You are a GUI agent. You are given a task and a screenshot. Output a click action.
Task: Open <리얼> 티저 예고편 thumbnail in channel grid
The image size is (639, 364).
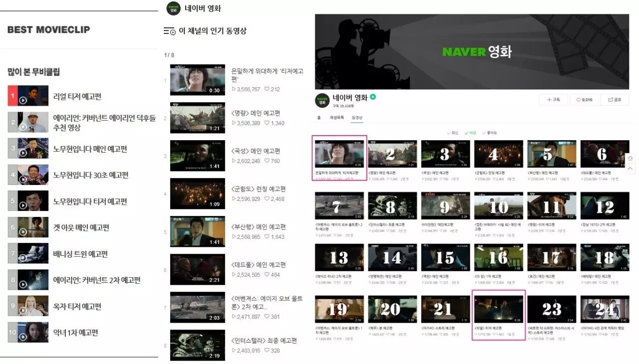pos(498,309)
